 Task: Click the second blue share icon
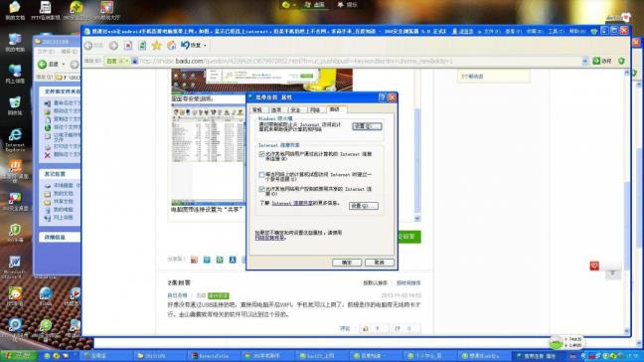click(207, 260)
